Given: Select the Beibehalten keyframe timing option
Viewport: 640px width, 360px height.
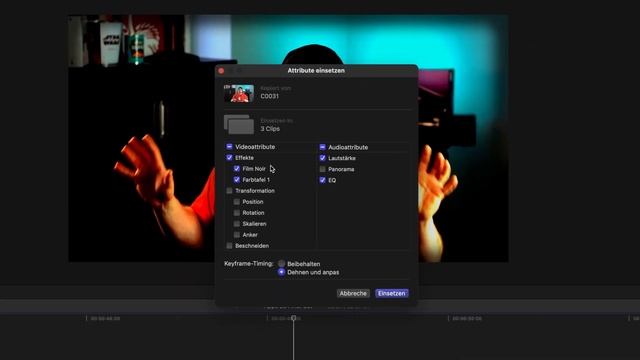Looking at the screenshot, I should click(x=282, y=264).
